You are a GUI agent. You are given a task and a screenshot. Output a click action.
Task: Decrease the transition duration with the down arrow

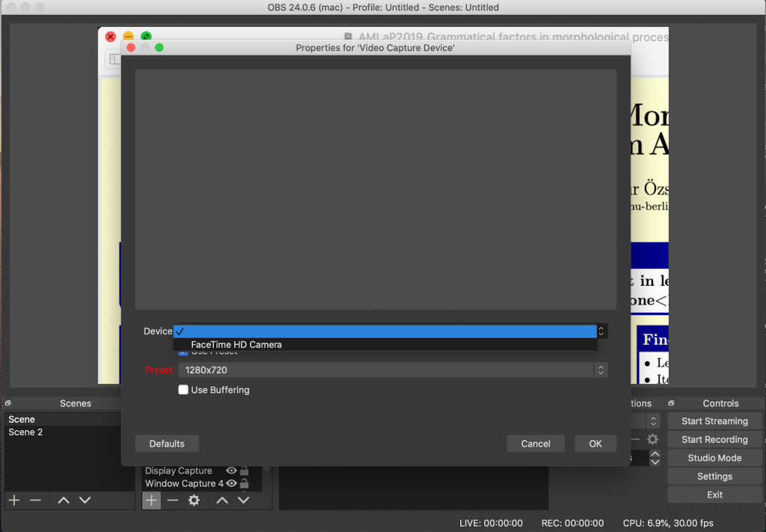click(x=655, y=462)
